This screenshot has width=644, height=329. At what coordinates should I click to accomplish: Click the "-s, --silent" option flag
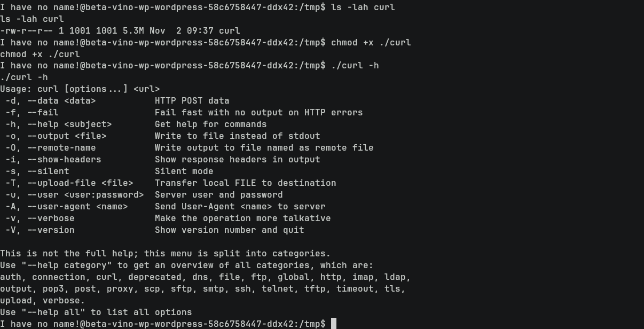pyautogui.click(x=37, y=171)
